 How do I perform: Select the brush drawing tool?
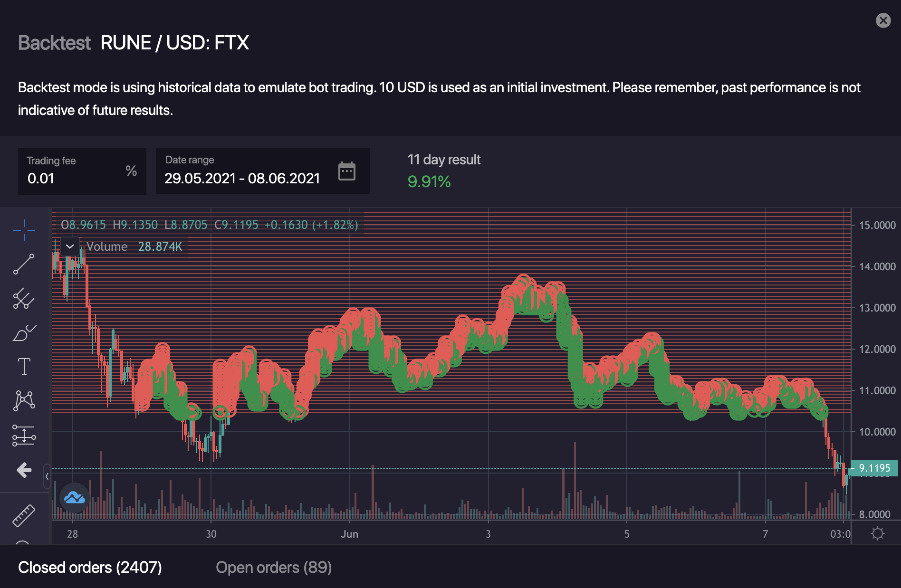(x=24, y=333)
